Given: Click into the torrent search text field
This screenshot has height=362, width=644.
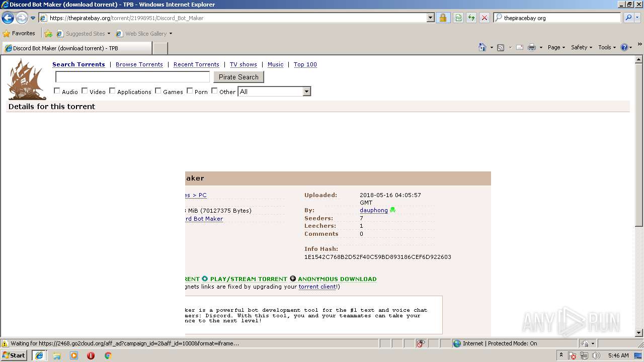Looking at the screenshot, I should [x=132, y=77].
